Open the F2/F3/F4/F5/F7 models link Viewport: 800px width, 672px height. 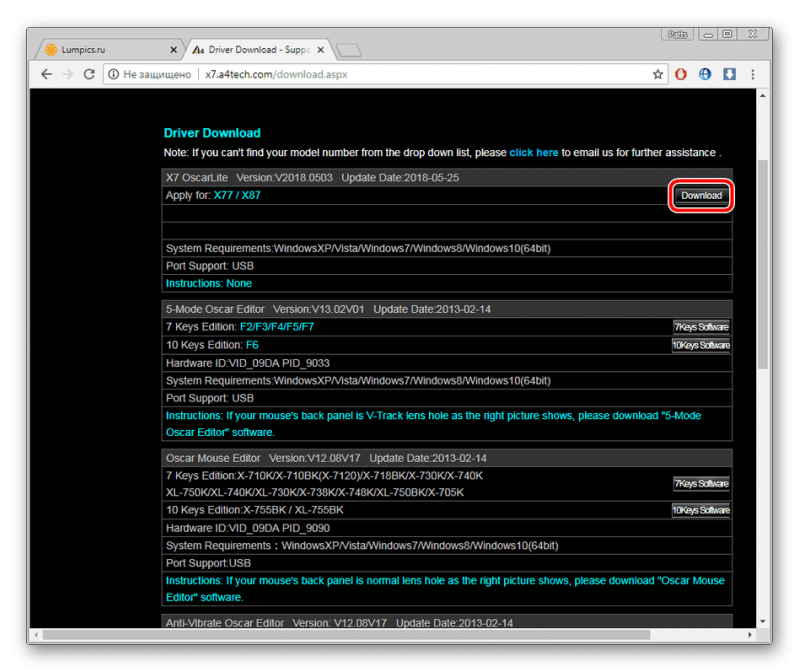277,327
